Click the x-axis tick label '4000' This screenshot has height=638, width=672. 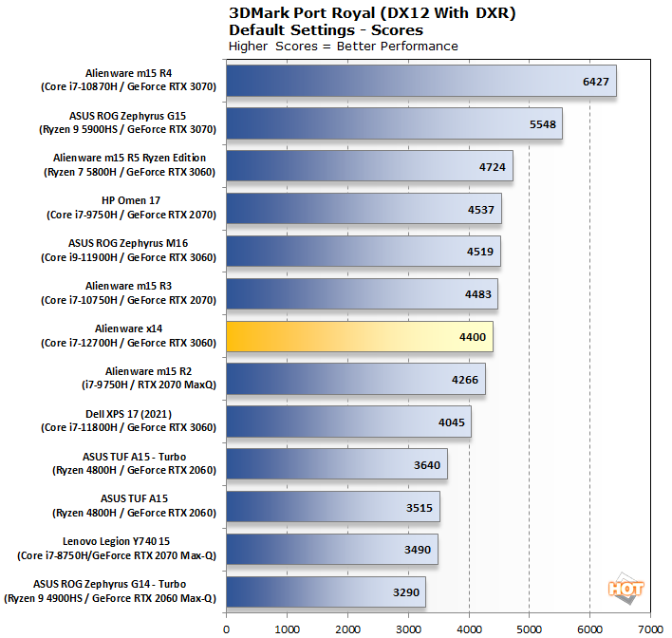click(469, 629)
